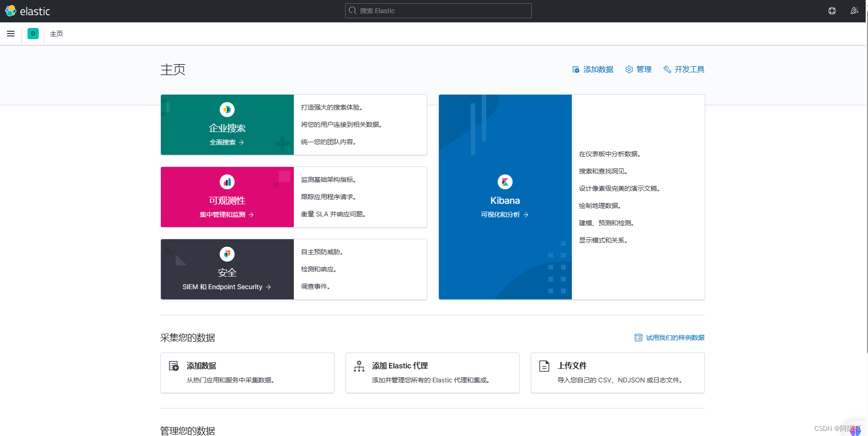This screenshot has height=436, width=868.
Task: Open the help icon in the top right
Action: 832,11
